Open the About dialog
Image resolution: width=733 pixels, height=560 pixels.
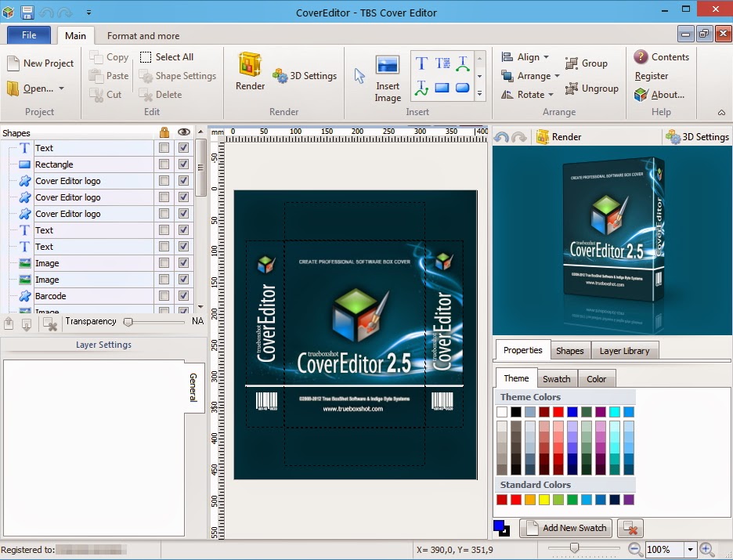tap(659, 95)
